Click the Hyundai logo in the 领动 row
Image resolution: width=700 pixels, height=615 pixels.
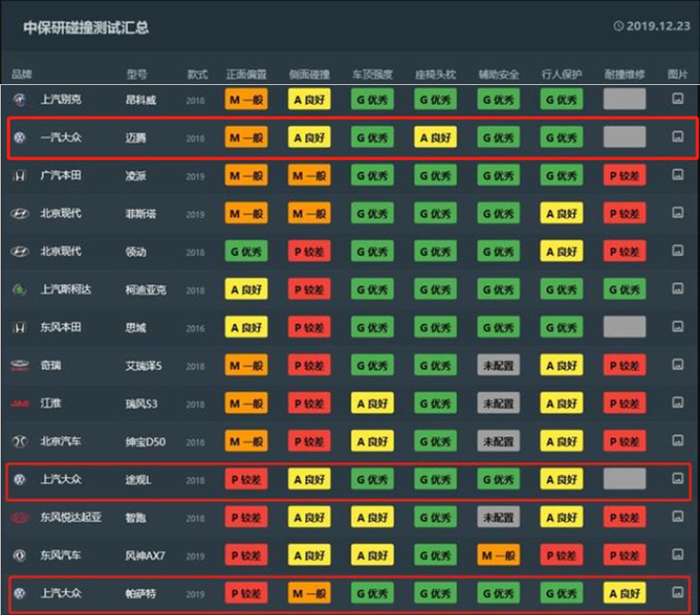pos(19,251)
